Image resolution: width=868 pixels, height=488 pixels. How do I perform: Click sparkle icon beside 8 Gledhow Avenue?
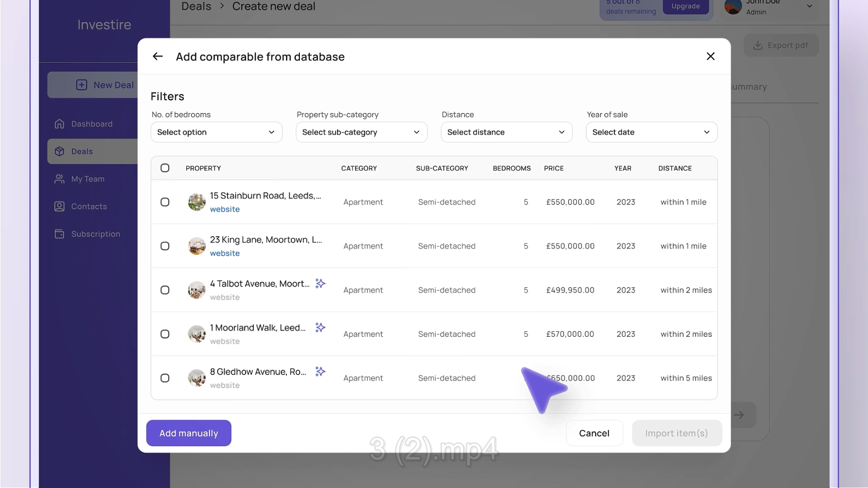pos(320,372)
